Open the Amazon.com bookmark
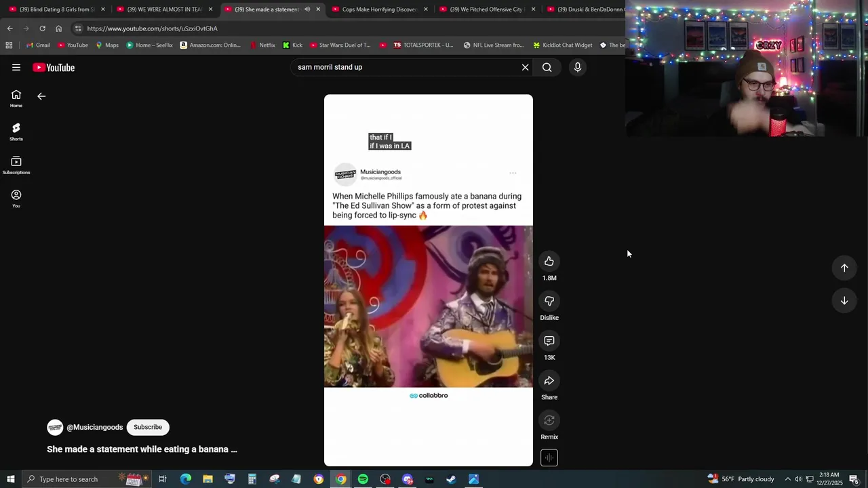 210,45
